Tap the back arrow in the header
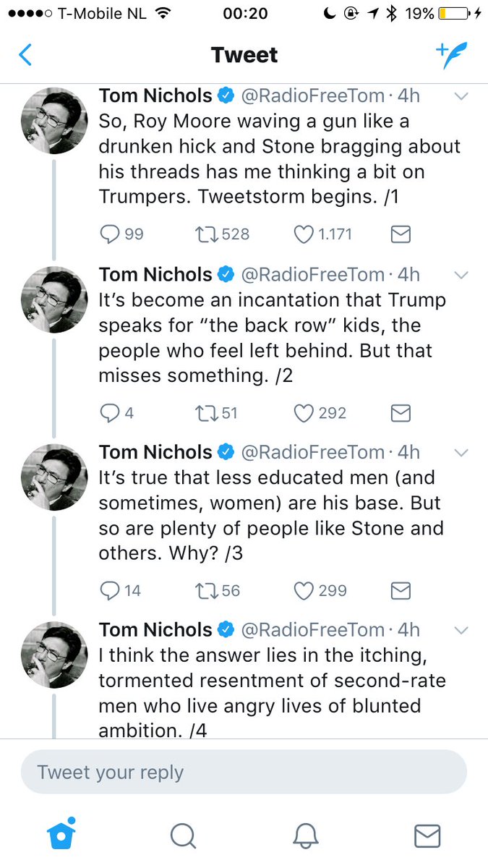488x868 pixels. [26, 55]
